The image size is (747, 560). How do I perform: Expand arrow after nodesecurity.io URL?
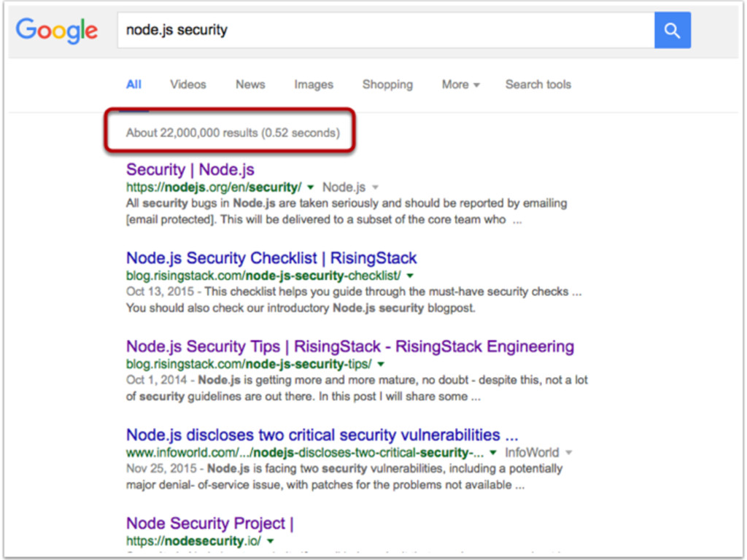271,542
